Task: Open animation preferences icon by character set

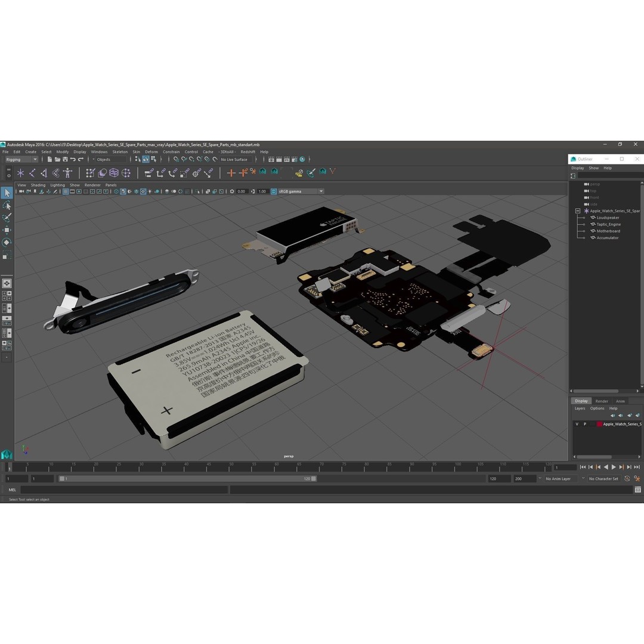Action: (637, 478)
